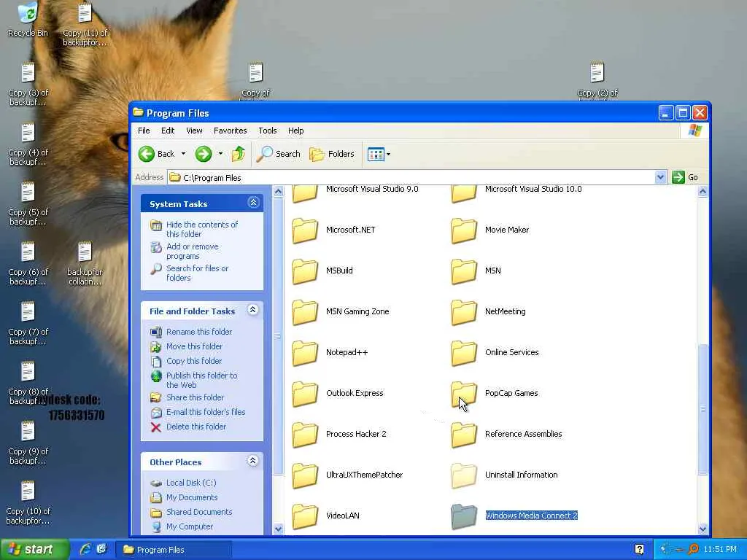Open Forward history dropdown arrow
The image size is (747, 560).
coord(220,154)
